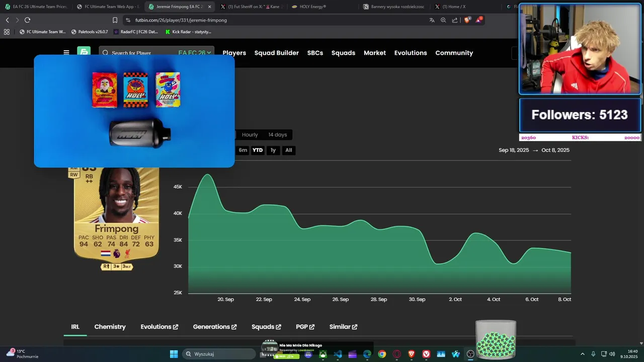Open the Kick Radar bookmark
The image size is (644, 362).
tap(188, 32)
